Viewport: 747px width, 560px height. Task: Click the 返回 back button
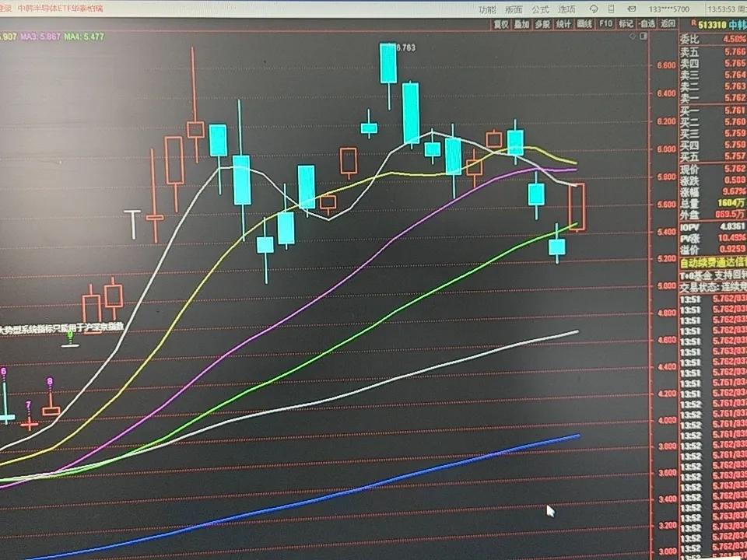tap(668, 24)
